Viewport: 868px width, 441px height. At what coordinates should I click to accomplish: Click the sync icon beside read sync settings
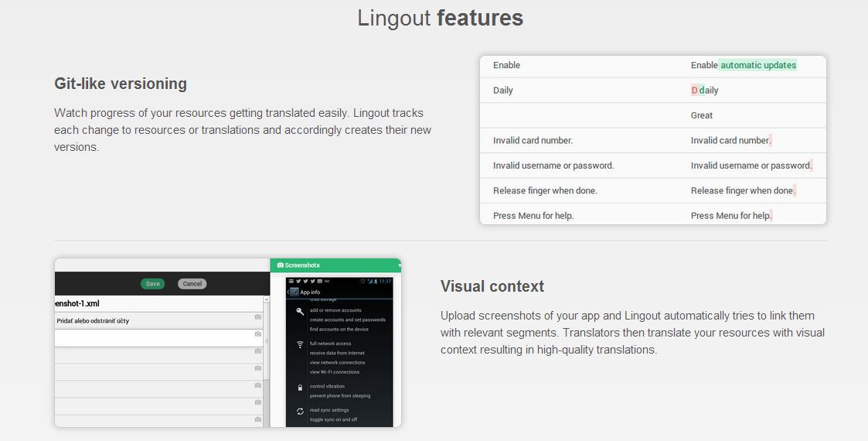coord(300,412)
